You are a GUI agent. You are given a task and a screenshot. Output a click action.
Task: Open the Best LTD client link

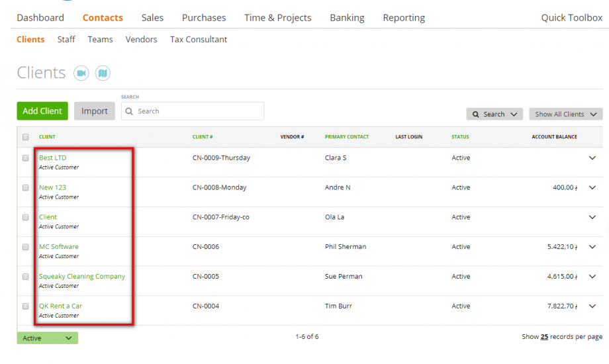click(53, 158)
